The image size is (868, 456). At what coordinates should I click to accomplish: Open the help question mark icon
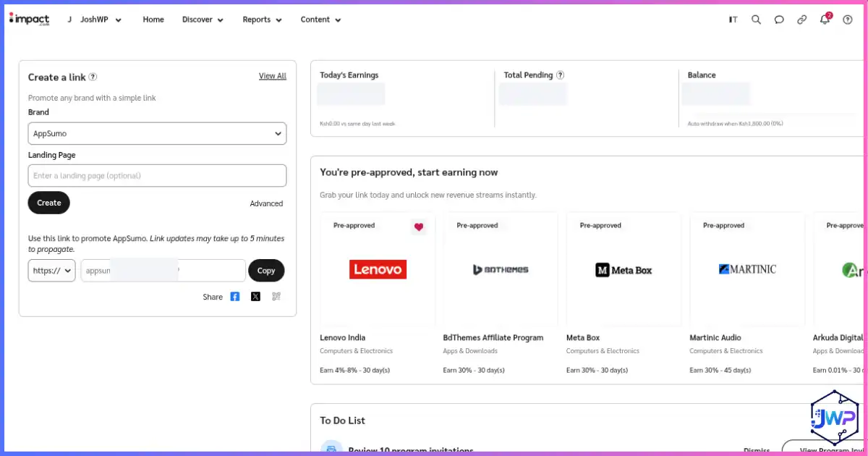click(x=848, y=20)
